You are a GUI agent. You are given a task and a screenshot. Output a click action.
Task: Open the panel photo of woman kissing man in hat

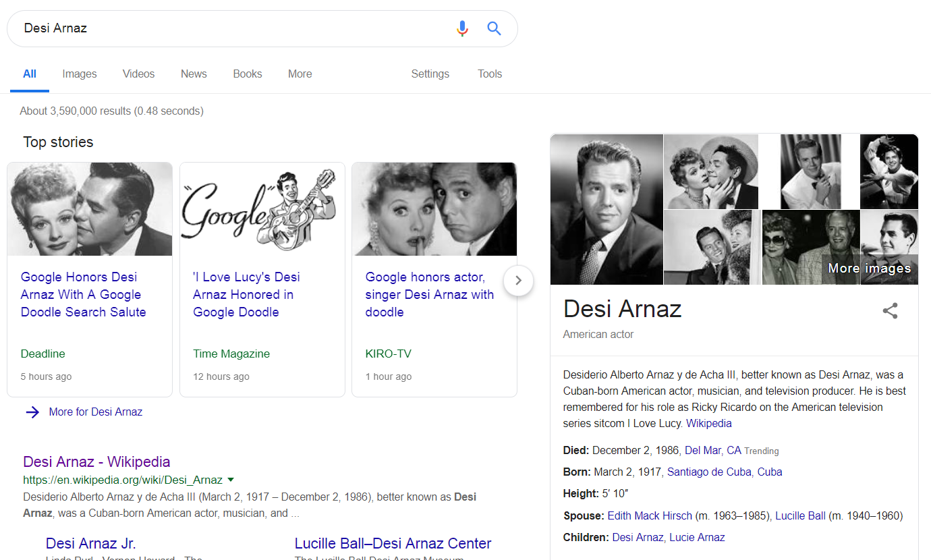pyautogui.click(x=711, y=171)
